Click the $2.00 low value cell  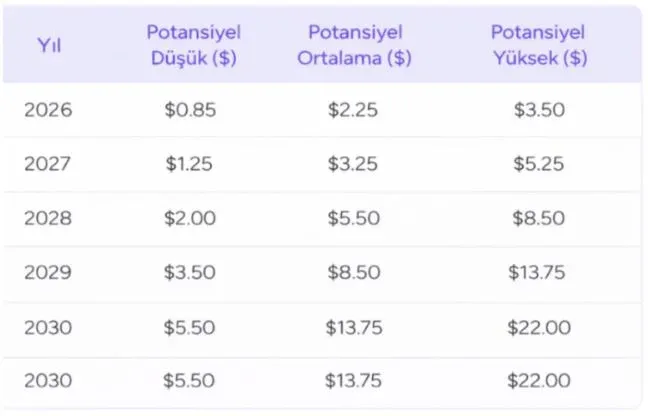coord(190,218)
